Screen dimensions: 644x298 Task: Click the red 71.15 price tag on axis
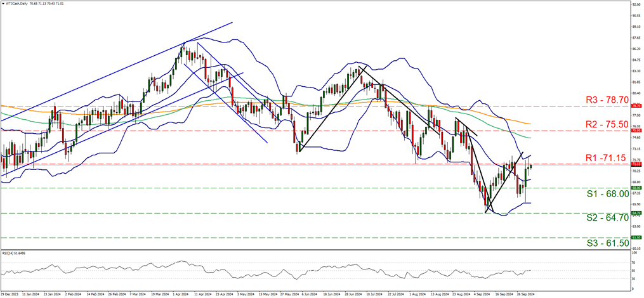coord(636,164)
